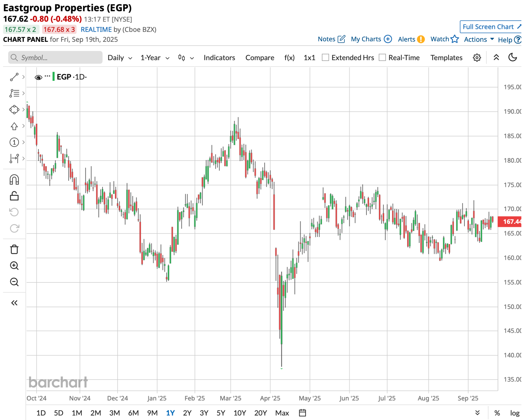Select the 20Y time range
Screen dimensions: 529x420
coord(260,413)
